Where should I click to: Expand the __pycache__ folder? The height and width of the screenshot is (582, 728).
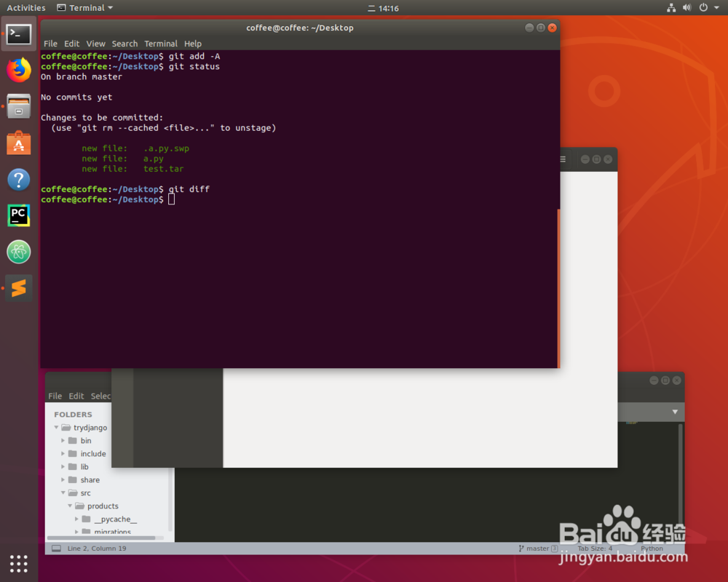click(x=77, y=519)
